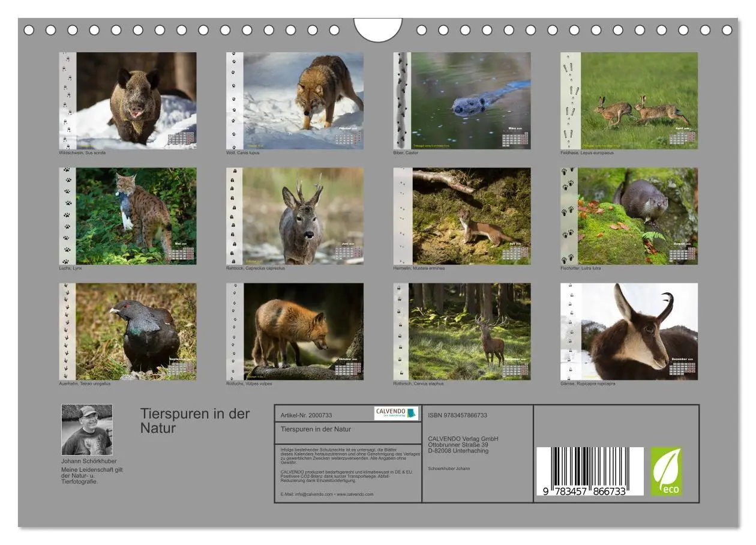Click the barcode number '9 783457 866733'
756x545 pixels.
coord(584,490)
